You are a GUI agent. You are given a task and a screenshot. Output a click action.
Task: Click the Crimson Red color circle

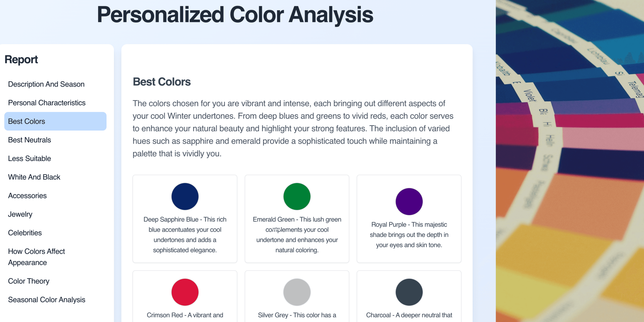185,292
